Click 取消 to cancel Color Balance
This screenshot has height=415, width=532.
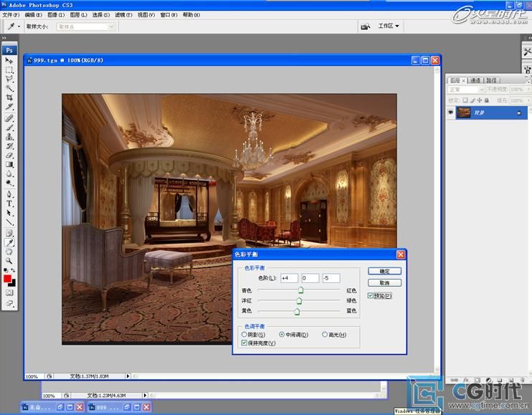(384, 283)
